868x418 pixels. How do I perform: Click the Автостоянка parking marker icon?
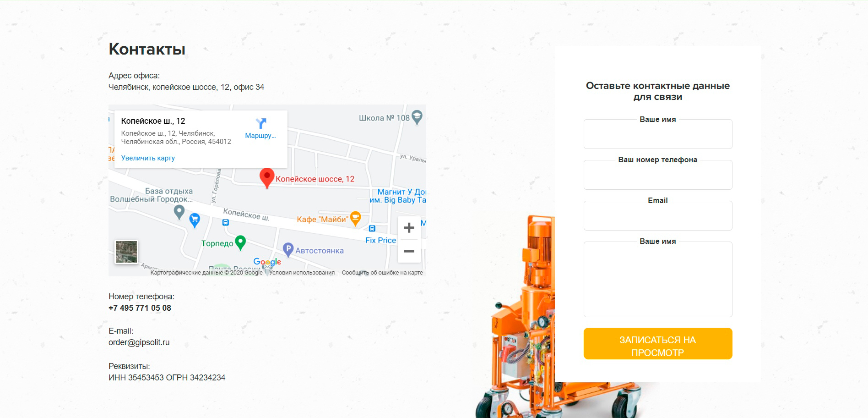pos(288,250)
